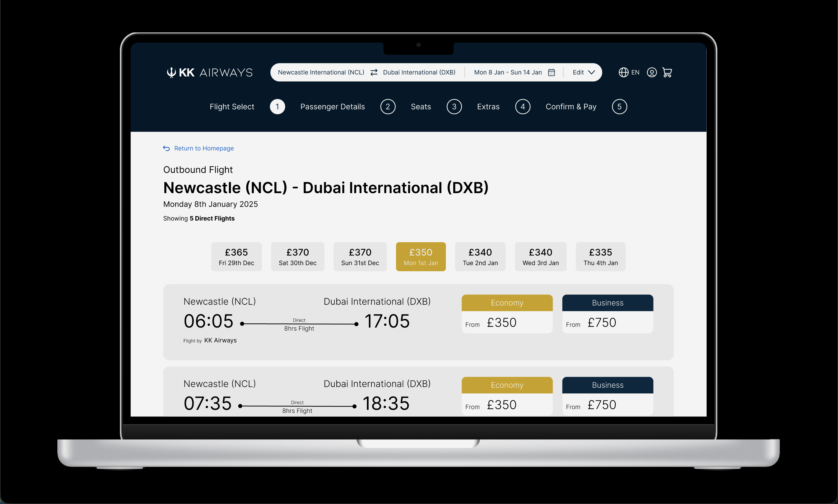Viewport: 838px width, 504px height.
Task: Open the user account profile icon
Action: click(652, 72)
